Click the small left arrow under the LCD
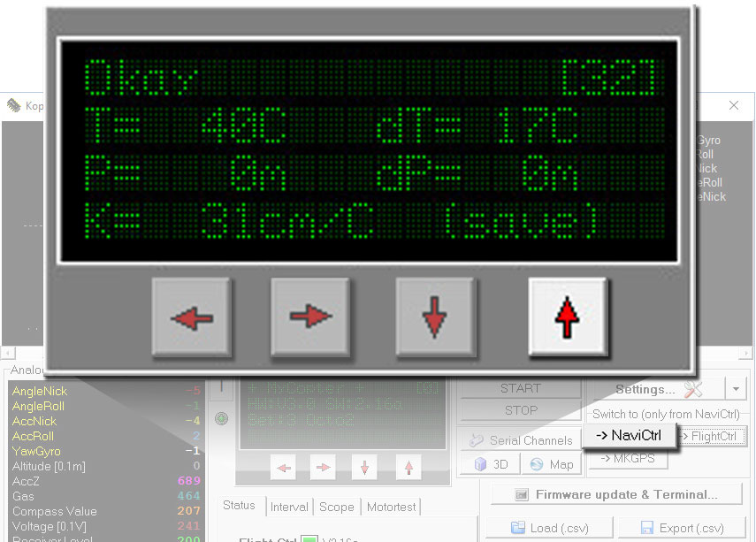The height and width of the screenshot is (542, 756). pos(283,468)
